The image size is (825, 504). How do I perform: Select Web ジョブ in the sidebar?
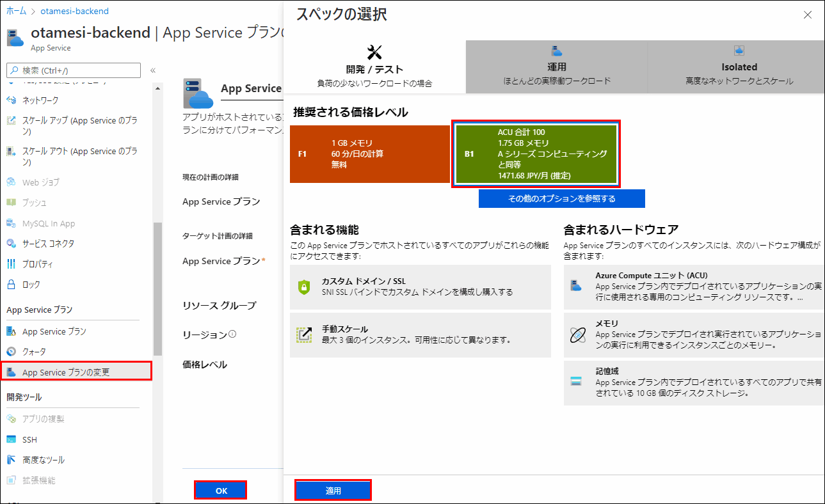pos(40,182)
